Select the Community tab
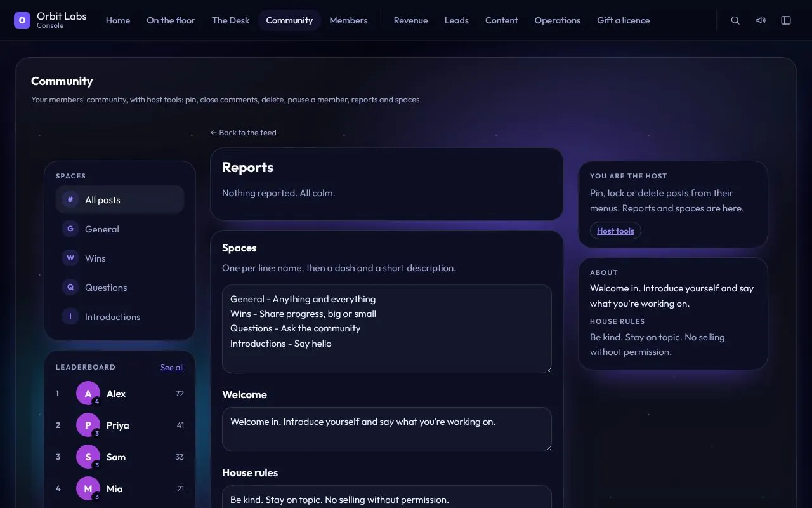Screen dimensions: 812x508 289,20
